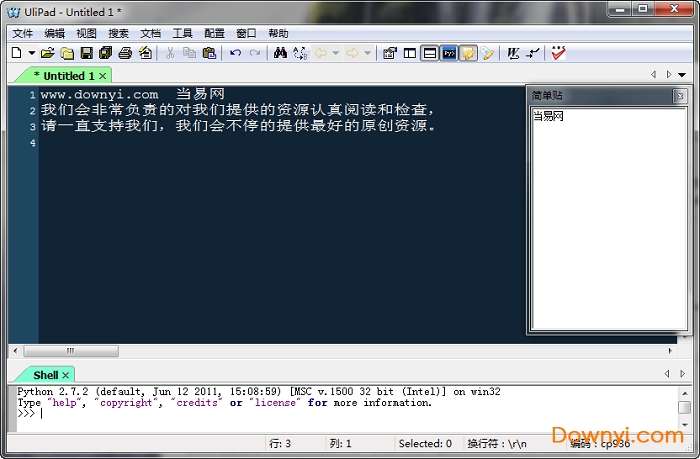Open the 搜索 menu
This screenshot has height=459, width=700.
pyautogui.click(x=118, y=33)
